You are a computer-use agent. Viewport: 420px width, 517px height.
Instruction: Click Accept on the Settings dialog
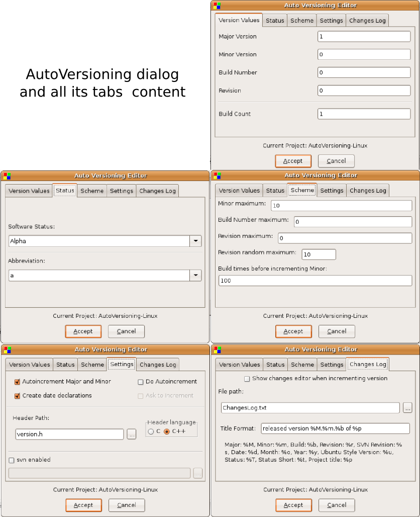(x=83, y=505)
